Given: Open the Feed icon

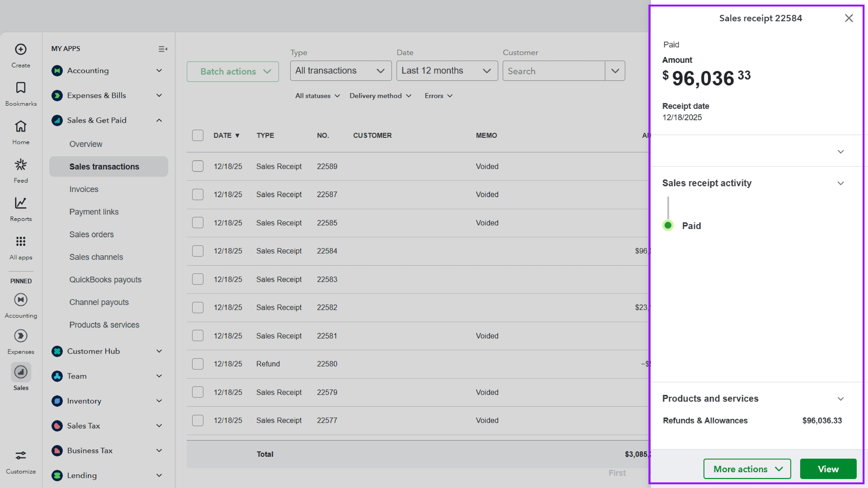Looking at the screenshot, I should [21, 165].
